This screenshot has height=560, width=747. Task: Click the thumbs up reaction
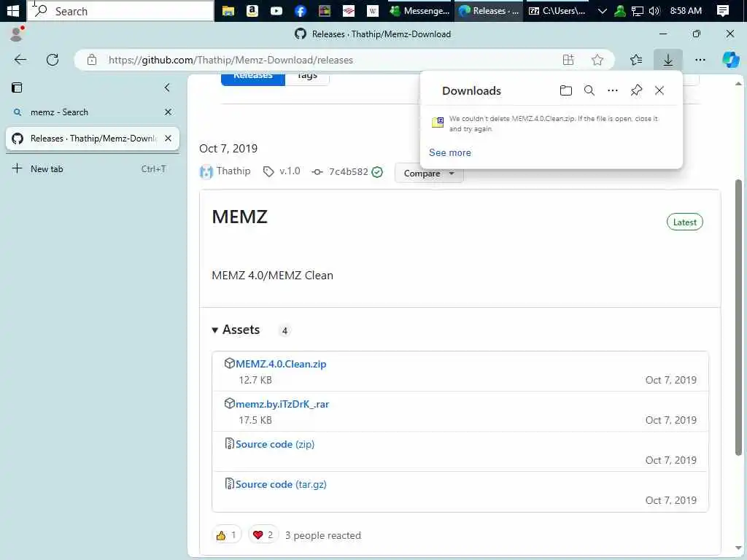pos(226,534)
